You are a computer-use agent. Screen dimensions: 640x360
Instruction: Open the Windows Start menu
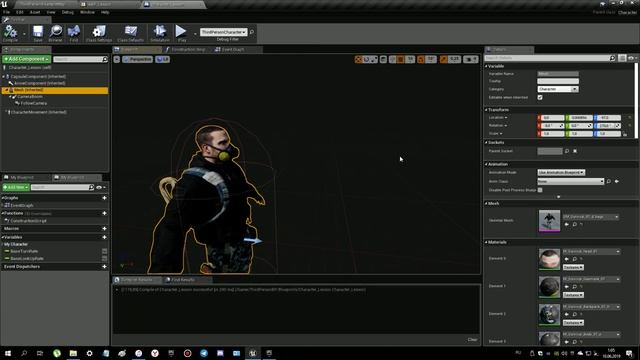(x=8, y=353)
